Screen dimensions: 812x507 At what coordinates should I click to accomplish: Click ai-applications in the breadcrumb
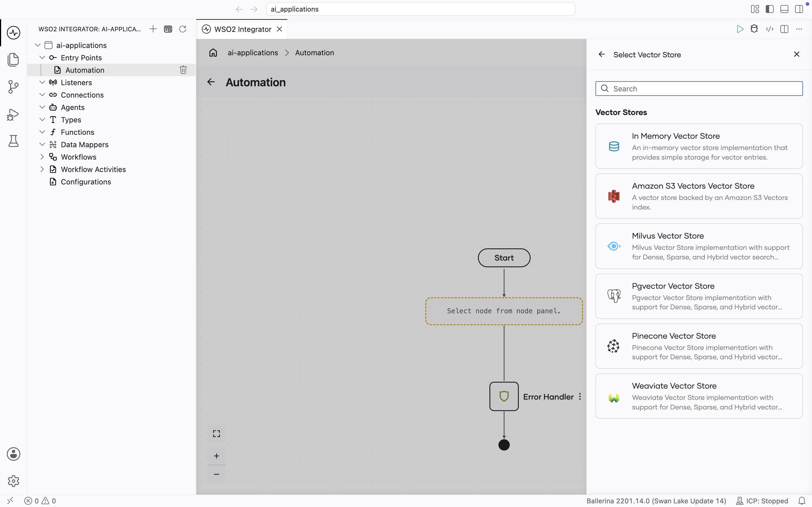253,53
